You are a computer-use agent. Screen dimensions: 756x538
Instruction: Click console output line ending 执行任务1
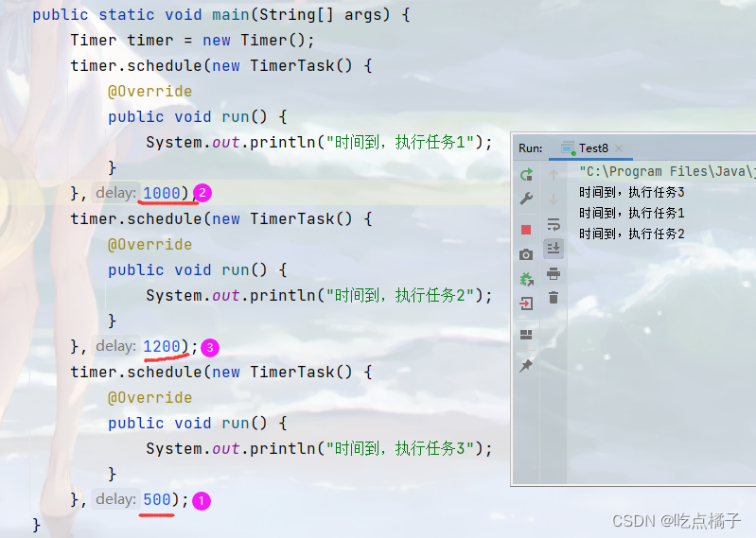632,213
